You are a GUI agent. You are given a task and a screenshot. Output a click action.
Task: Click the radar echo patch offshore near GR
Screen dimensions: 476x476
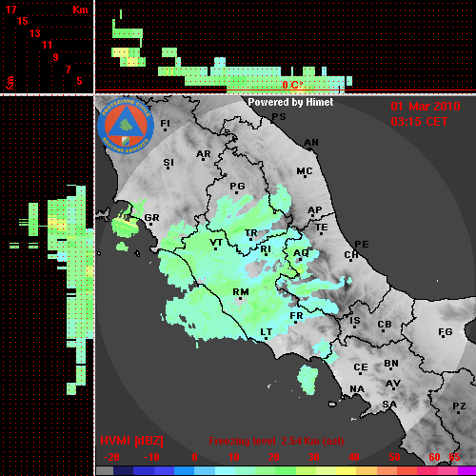pos(126,226)
